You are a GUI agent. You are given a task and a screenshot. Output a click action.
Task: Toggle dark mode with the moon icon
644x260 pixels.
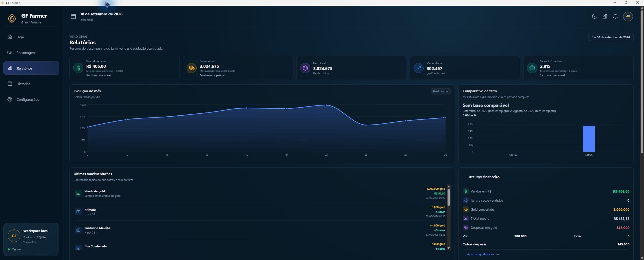point(594,16)
